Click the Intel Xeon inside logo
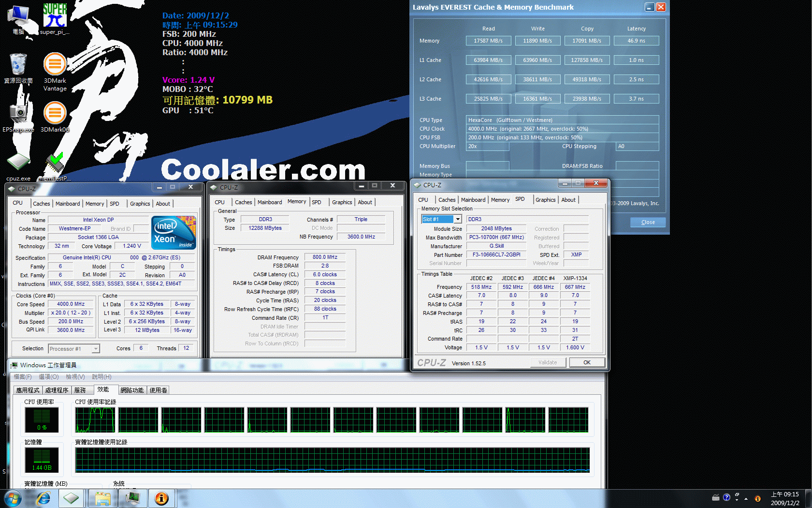The height and width of the screenshot is (508, 812). click(x=174, y=232)
